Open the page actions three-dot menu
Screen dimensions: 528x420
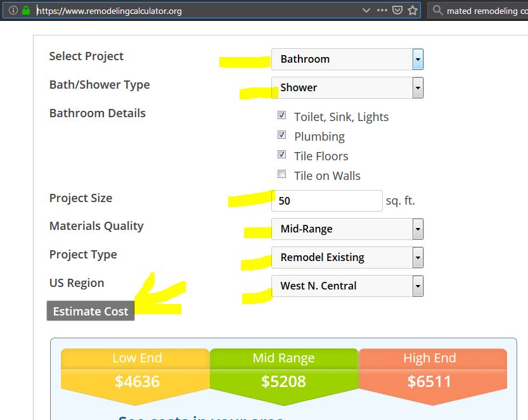pos(382,10)
